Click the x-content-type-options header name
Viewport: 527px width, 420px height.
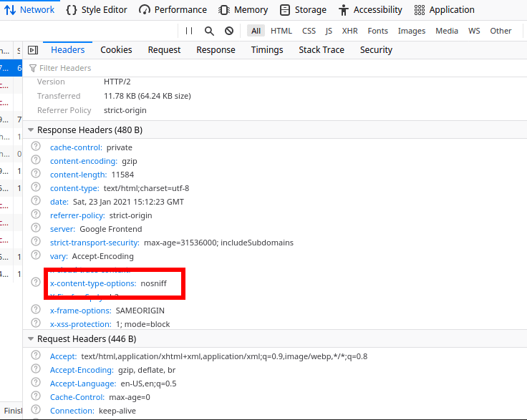(93, 283)
